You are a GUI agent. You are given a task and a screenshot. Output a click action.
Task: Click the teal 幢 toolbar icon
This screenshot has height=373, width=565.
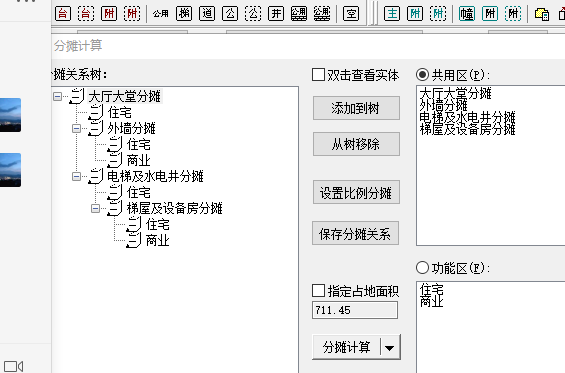467,14
